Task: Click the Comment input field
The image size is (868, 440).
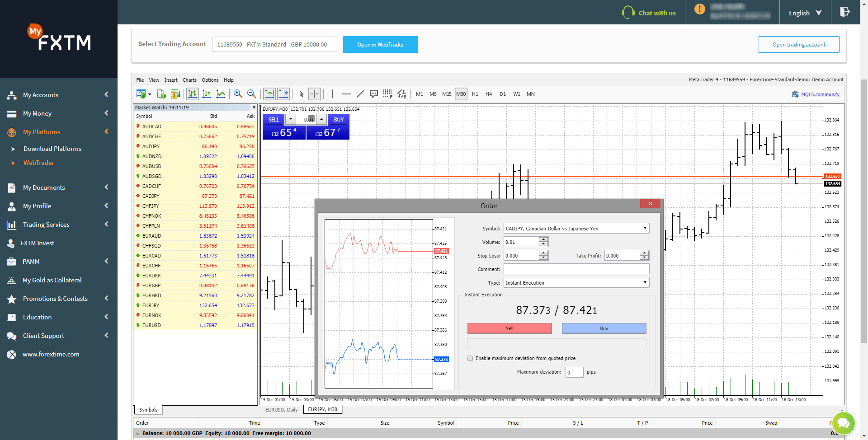Action: point(576,269)
